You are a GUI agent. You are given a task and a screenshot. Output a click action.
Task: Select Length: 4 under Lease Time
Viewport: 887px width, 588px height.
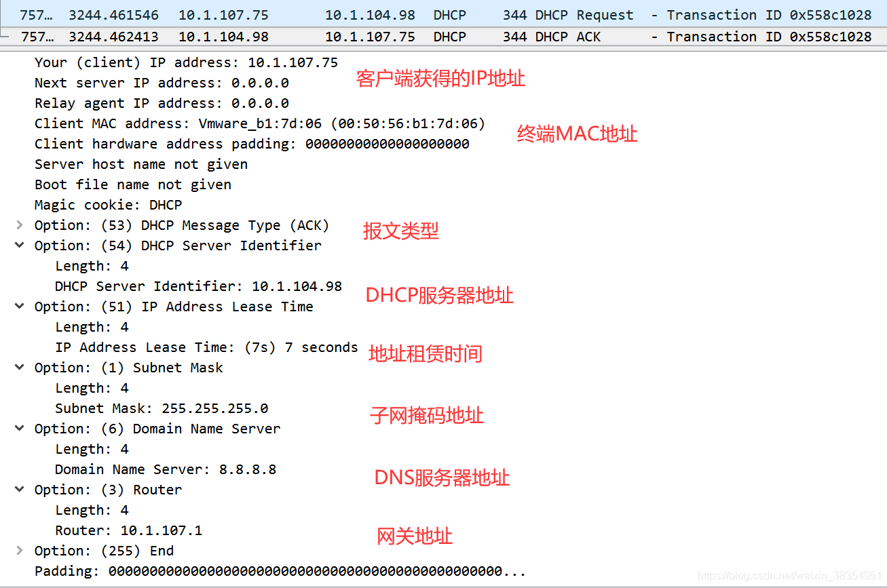92,327
